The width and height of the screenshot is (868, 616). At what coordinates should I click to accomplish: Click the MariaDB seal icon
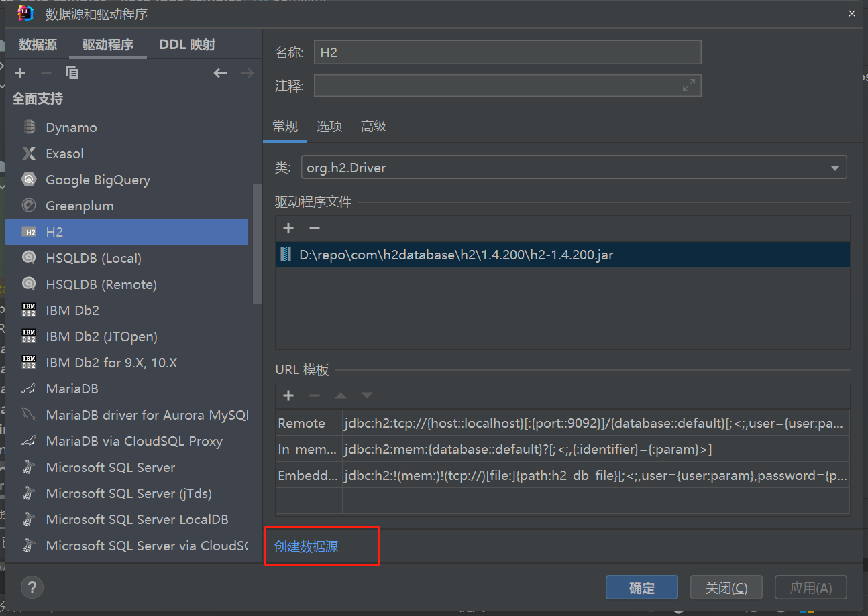pos(29,389)
